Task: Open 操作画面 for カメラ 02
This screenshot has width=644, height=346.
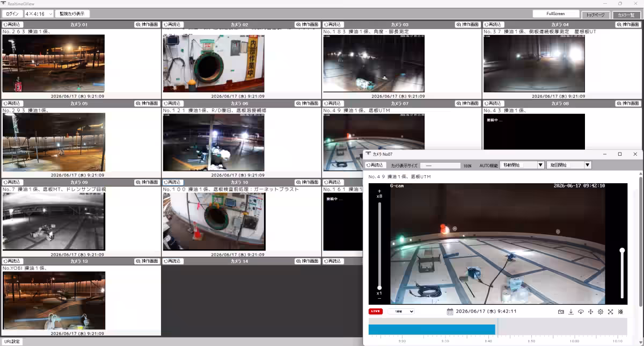Action: [307, 25]
